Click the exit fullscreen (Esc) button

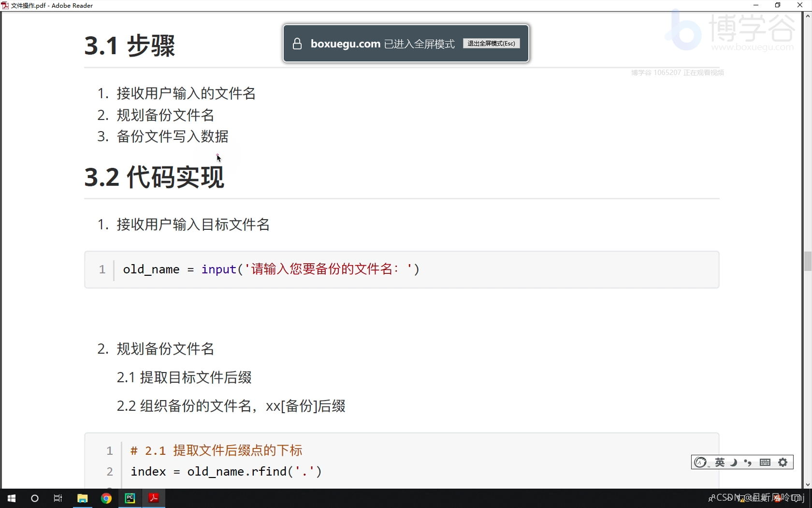492,44
